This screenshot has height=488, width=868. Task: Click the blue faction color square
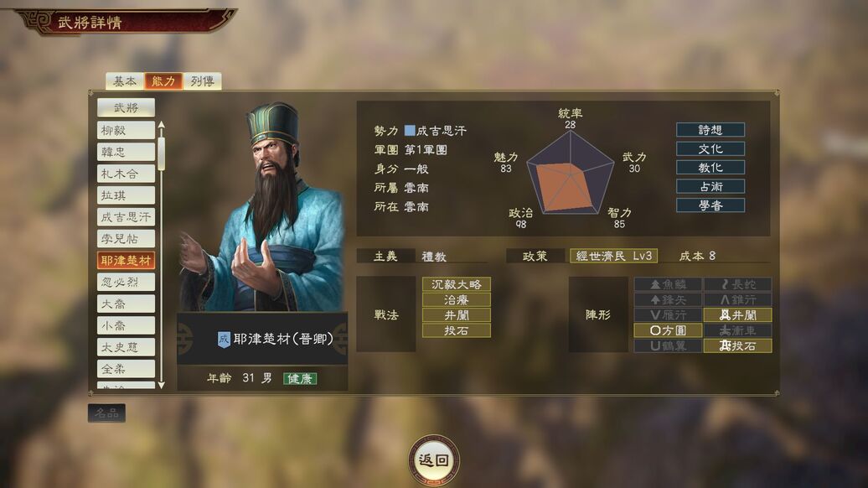[410, 131]
